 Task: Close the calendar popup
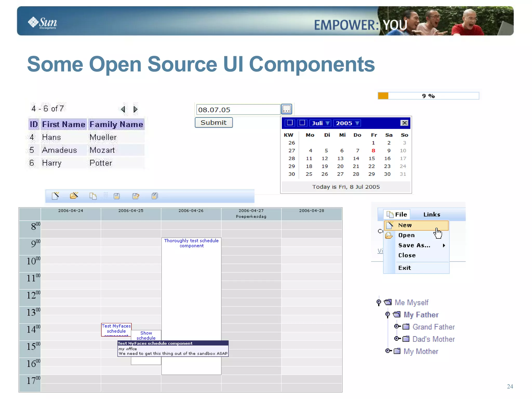[404, 123]
